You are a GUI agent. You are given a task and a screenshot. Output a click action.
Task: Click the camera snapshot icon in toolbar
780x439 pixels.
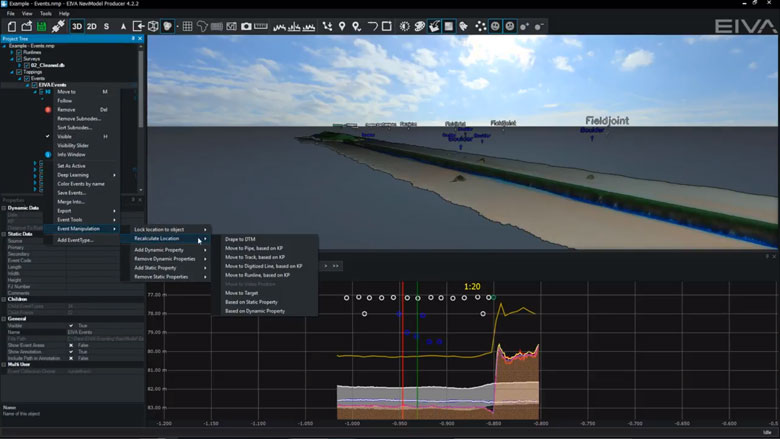point(246,26)
